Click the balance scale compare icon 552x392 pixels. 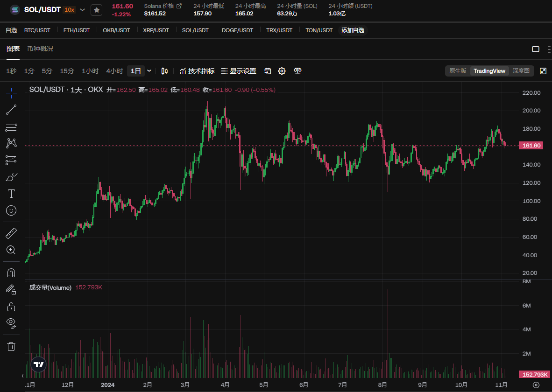tap(297, 71)
